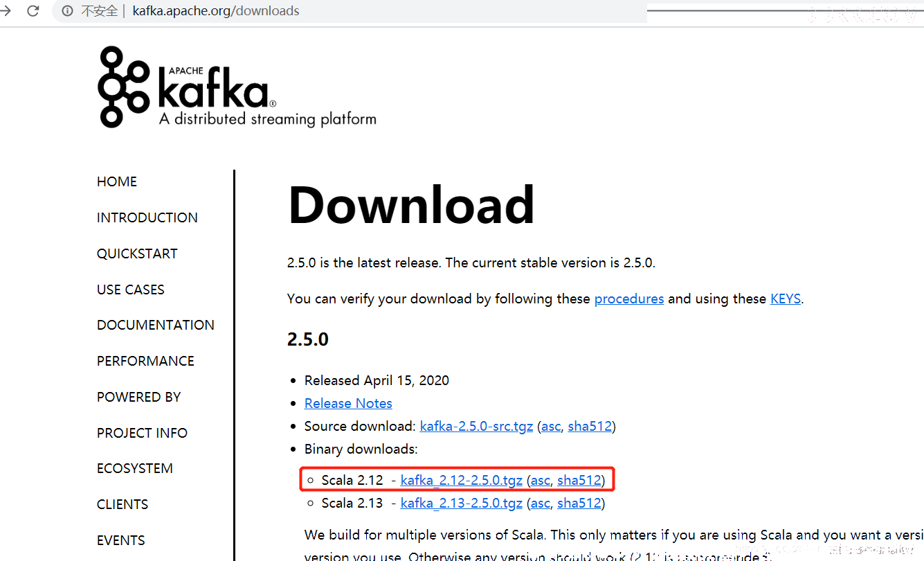Click 'A distributed streaming platform' tagline

(x=268, y=119)
